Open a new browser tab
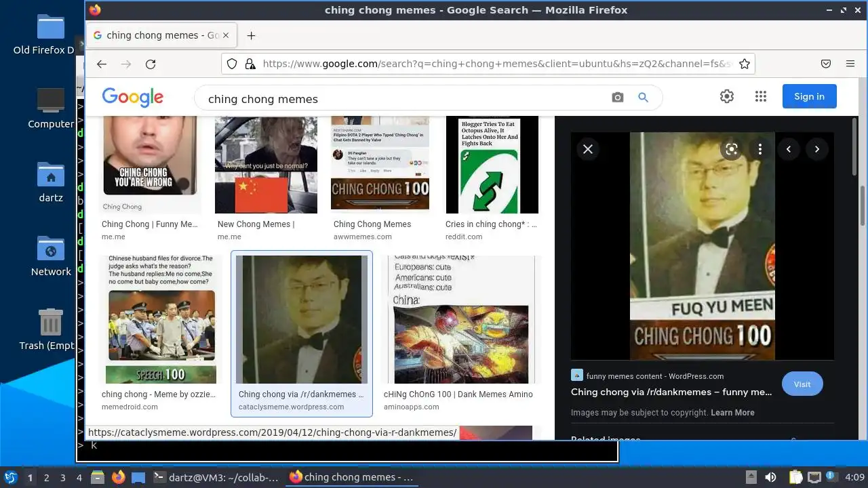Image resolution: width=868 pixels, height=488 pixels. pos(251,35)
